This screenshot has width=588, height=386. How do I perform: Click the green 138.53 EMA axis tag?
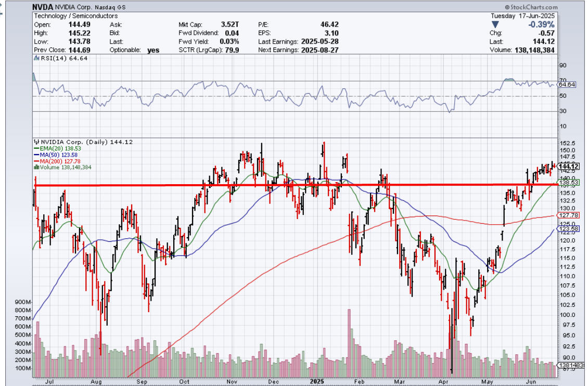[x=568, y=183]
